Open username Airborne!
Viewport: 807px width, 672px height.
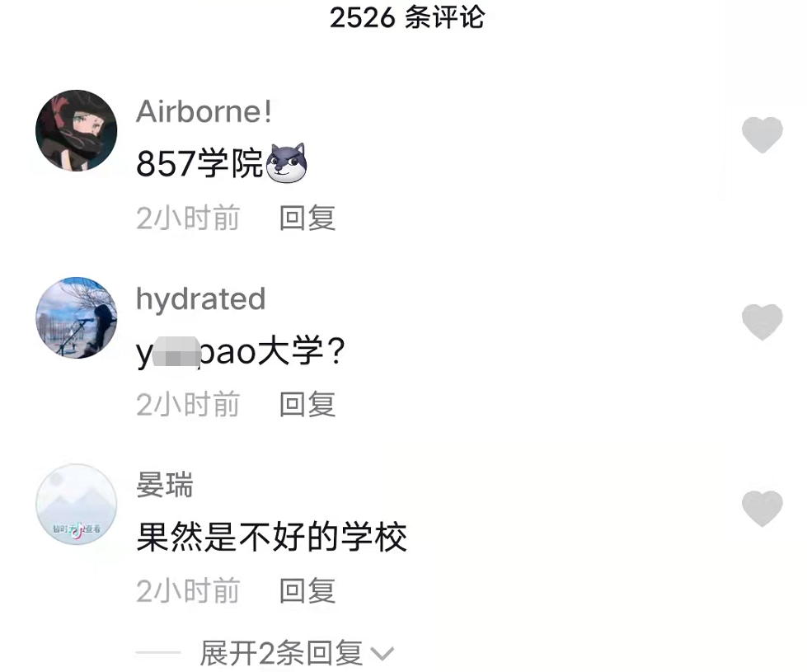[x=204, y=112]
